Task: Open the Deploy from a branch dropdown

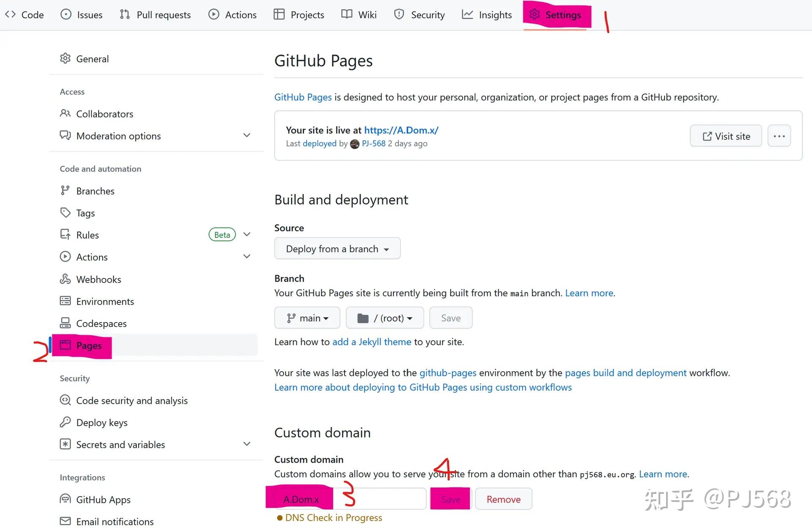Action: pos(337,248)
